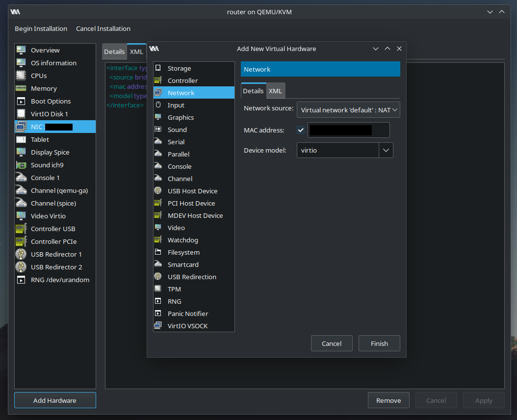Open Overview icon in router sidebar
The image size is (517, 420).
coord(21,50)
